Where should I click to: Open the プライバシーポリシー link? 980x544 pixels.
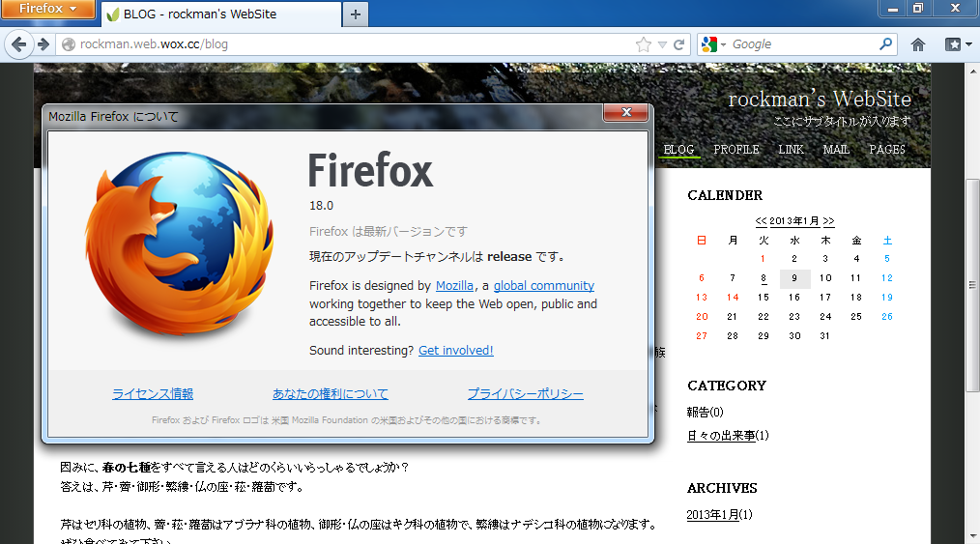click(525, 394)
